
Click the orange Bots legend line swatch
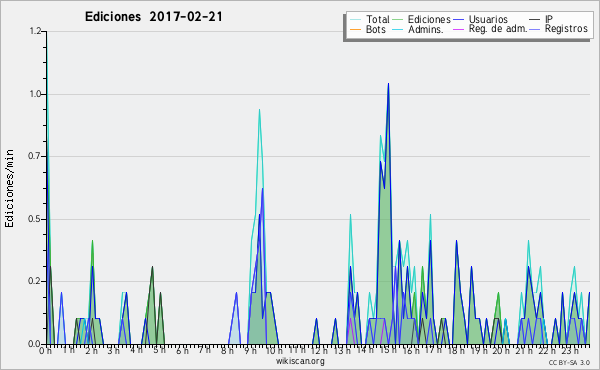click(356, 29)
